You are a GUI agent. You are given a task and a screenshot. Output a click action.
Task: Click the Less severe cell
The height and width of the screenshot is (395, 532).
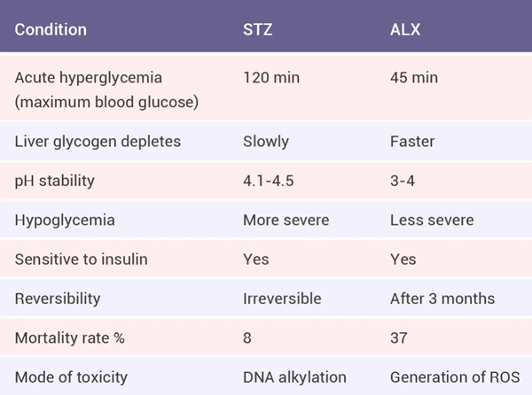432,221
